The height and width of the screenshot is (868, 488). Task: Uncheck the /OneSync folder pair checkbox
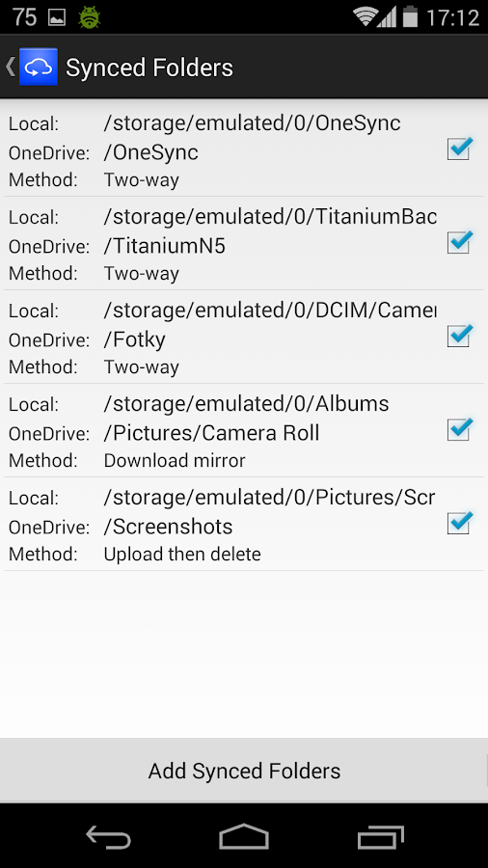[x=459, y=149]
